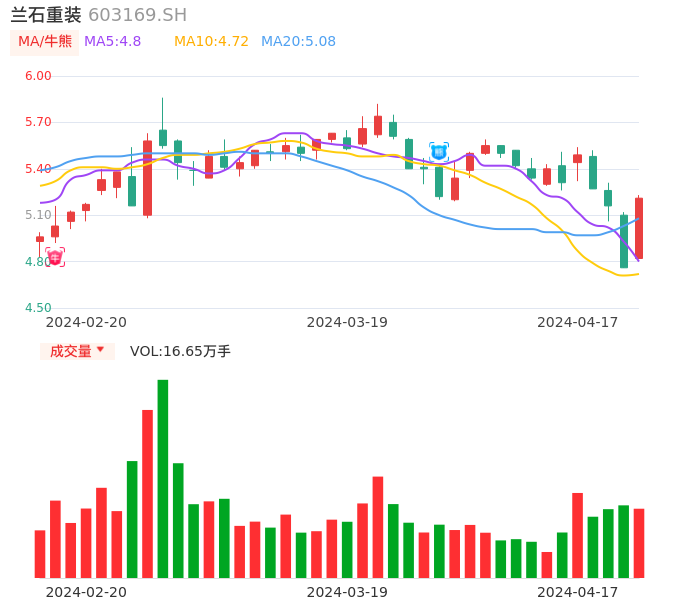Screen dimensions: 686x606
Task: Open the 成交量 indicator dropdown
Action: tap(77, 351)
